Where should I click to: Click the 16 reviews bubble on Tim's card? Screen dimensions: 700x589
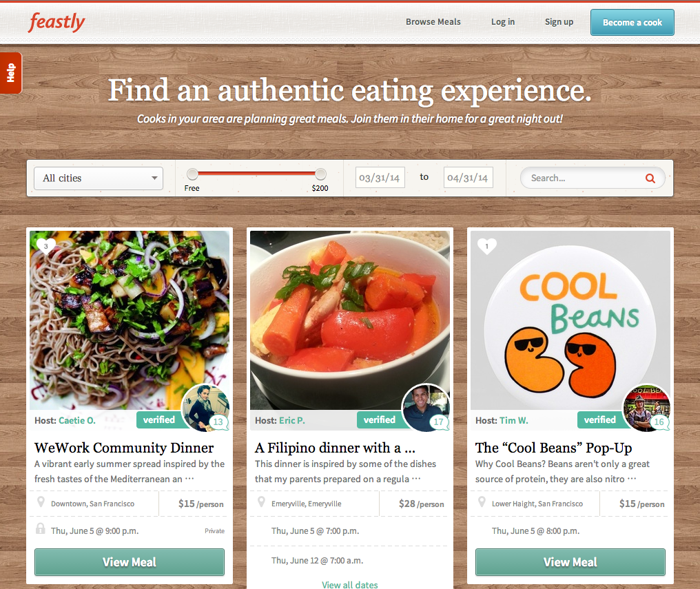659,422
